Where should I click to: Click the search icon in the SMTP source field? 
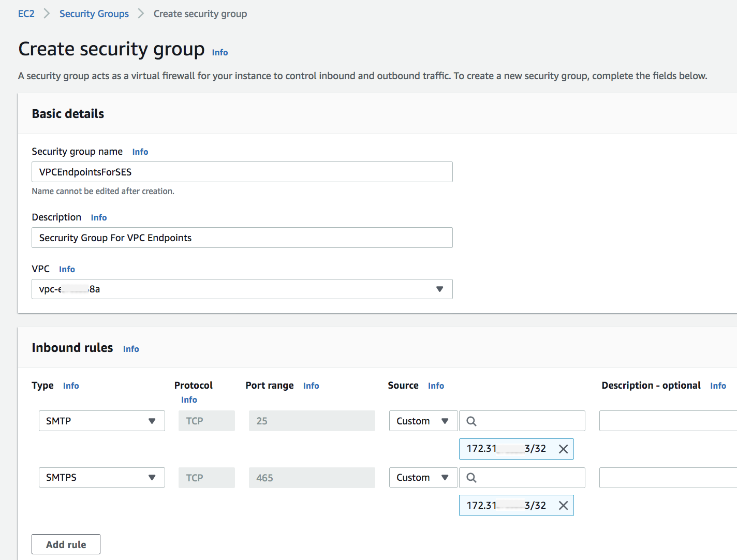click(471, 421)
